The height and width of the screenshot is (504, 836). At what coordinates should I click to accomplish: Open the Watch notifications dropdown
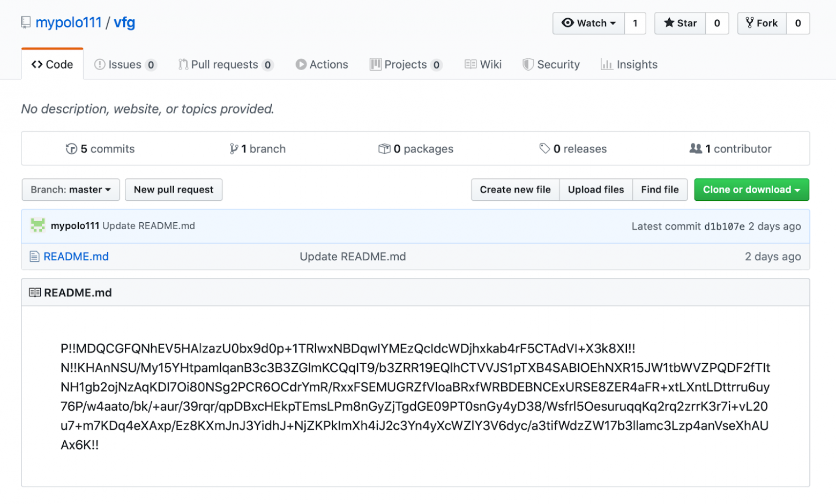click(588, 23)
